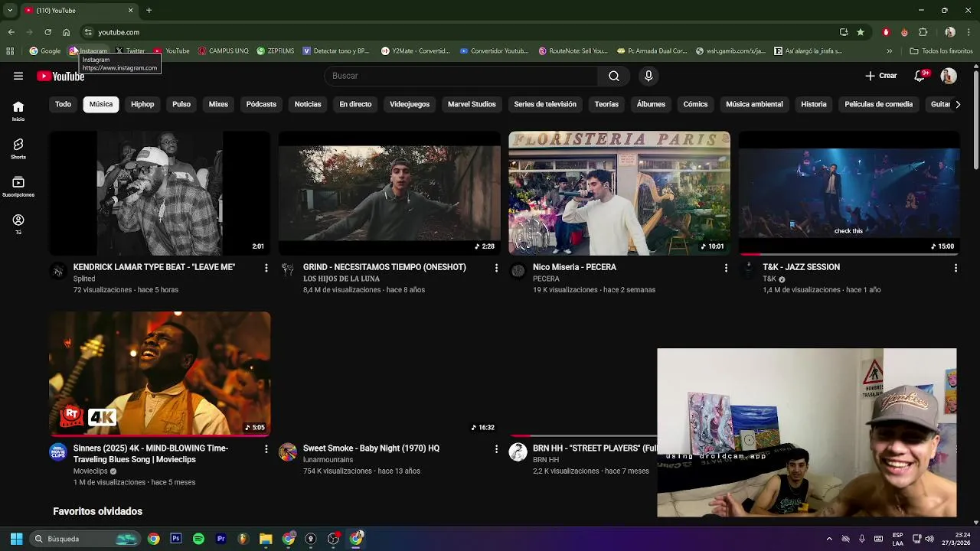The width and height of the screenshot is (980, 551).
Task: Play the Kendrick Lamar Type Beat thumbnail
Action: pyautogui.click(x=159, y=193)
